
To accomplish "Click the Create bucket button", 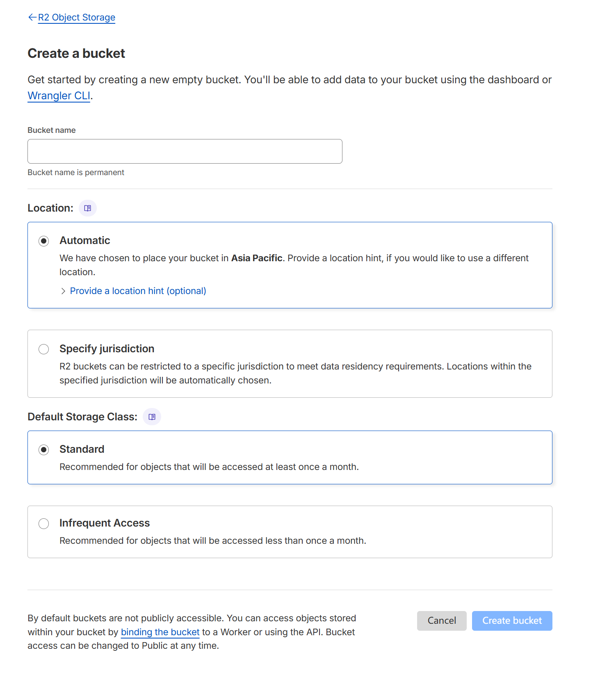I will (512, 620).
